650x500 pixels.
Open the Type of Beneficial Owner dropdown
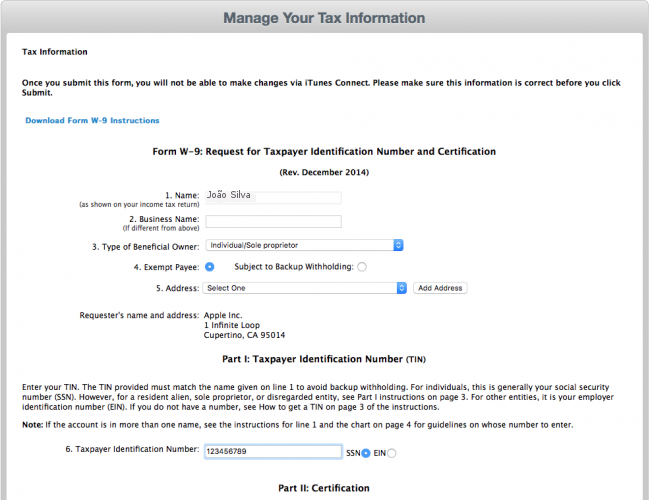point(304,245)
